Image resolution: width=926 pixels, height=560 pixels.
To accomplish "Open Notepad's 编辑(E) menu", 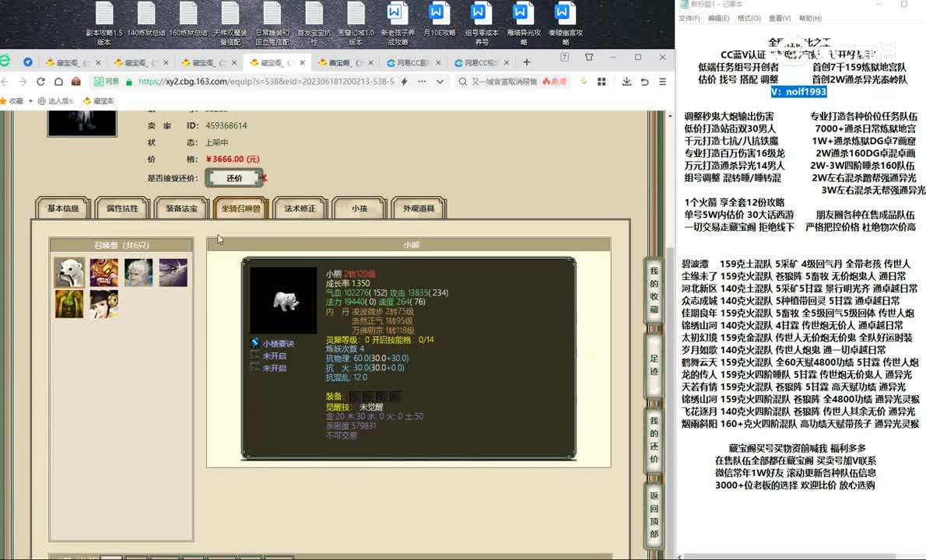I will [718, 18].
